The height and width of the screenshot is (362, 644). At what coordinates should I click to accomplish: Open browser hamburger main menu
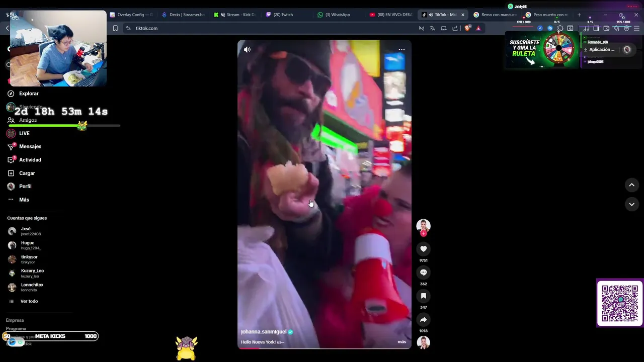click(637, 28)
